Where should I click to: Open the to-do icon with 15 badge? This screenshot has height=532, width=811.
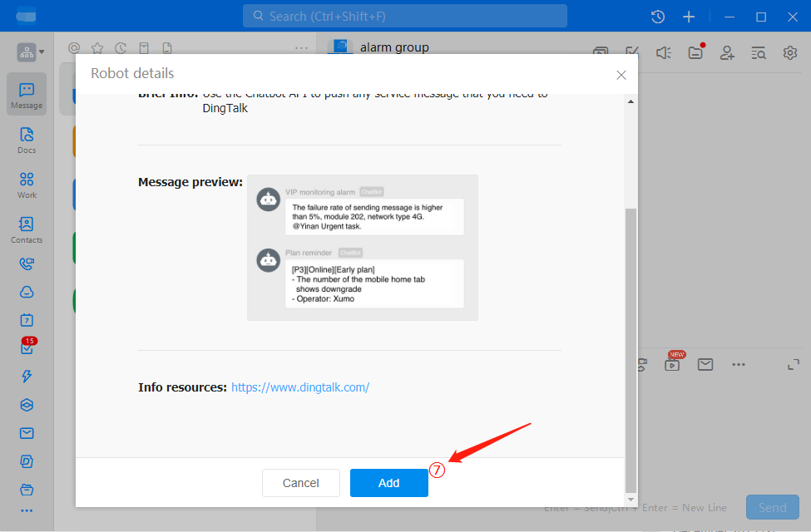coord(27,348)
